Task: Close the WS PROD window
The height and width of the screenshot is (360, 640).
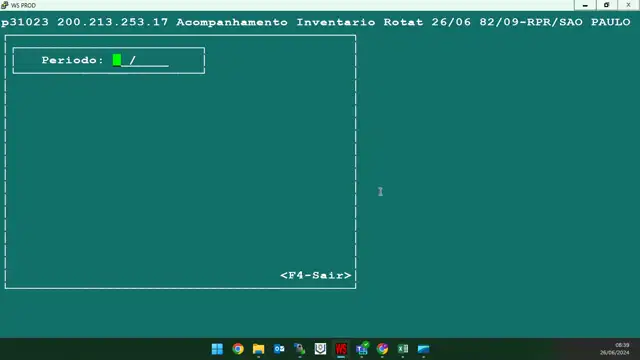Action: (628, 5)
